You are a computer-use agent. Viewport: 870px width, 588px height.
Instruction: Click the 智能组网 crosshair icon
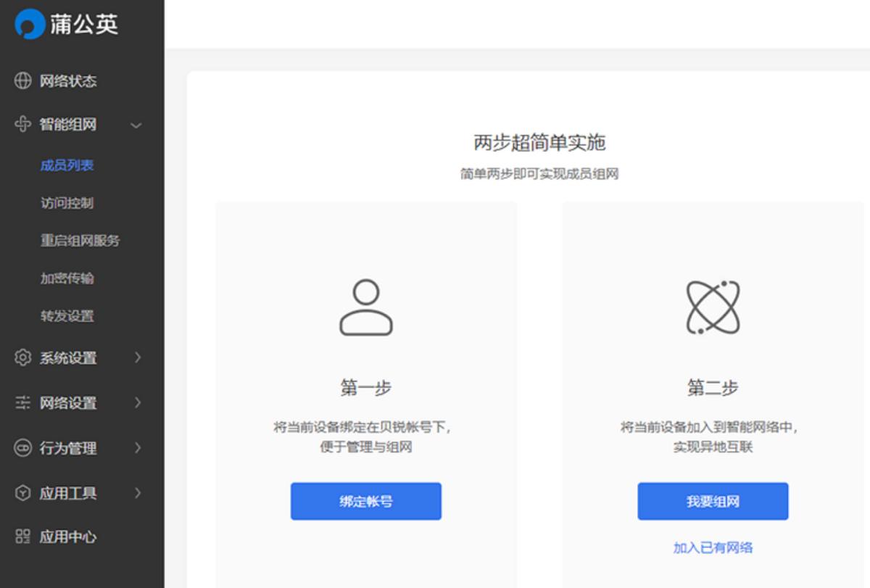click(21, 125)
